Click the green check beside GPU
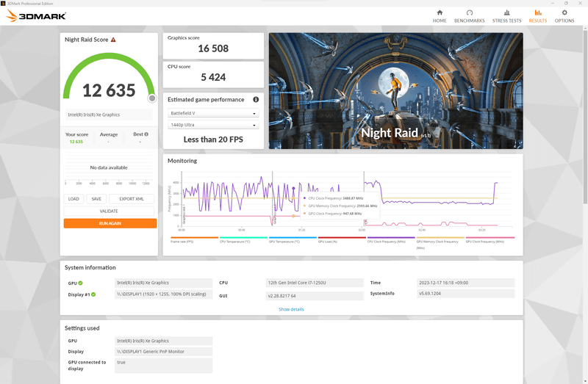Screen dimensions: 588x384 click(x=81, y=283)
